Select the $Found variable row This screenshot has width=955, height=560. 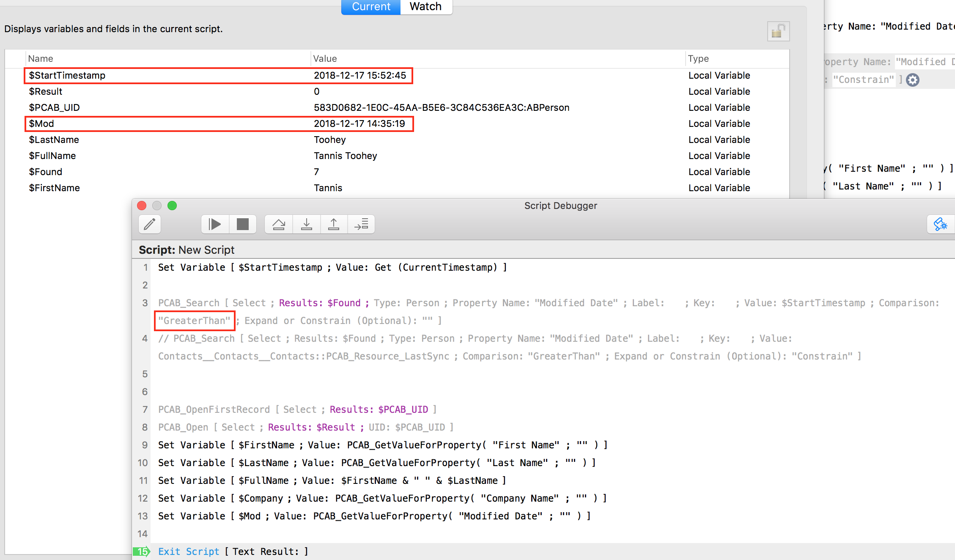point(397,172)
